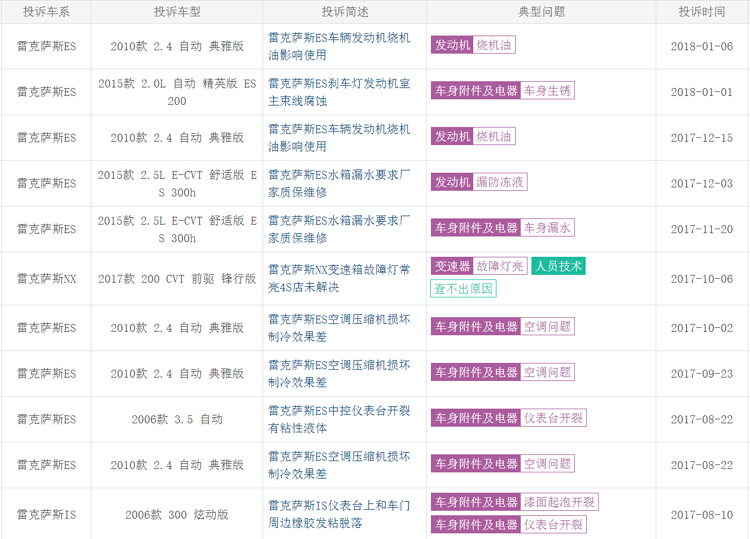Open the 雷克萨斯ES中控仪表台开裂 complaint
The image size is (750, 539).
tap(339, 419)
